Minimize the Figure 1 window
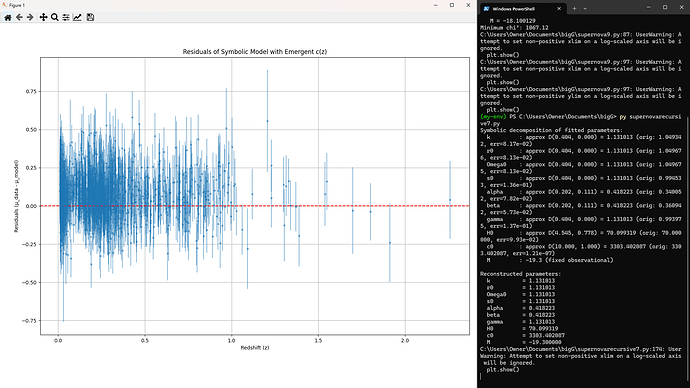The width and height of the screenshot is (690, 388). coord(436,5)
